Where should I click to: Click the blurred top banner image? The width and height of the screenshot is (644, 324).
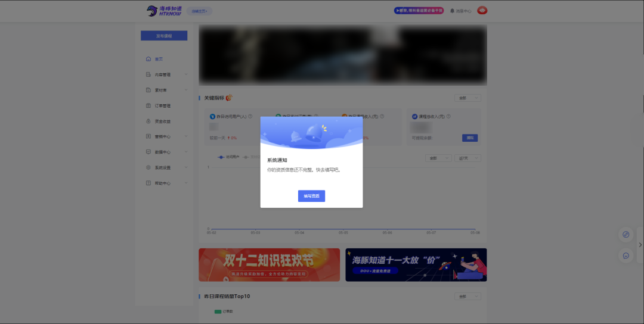(343, 55)
